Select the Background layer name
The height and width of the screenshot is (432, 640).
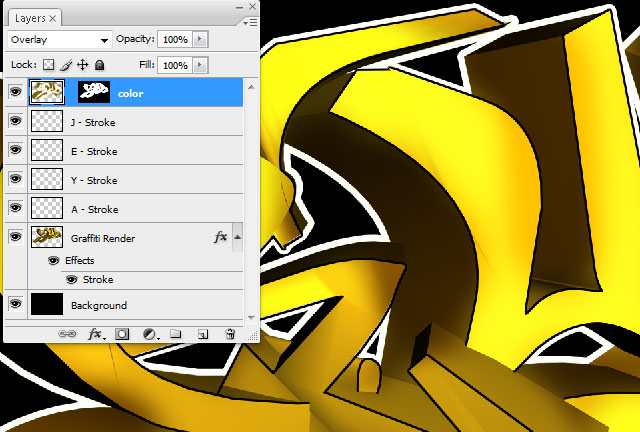click(x=99, y=305)
